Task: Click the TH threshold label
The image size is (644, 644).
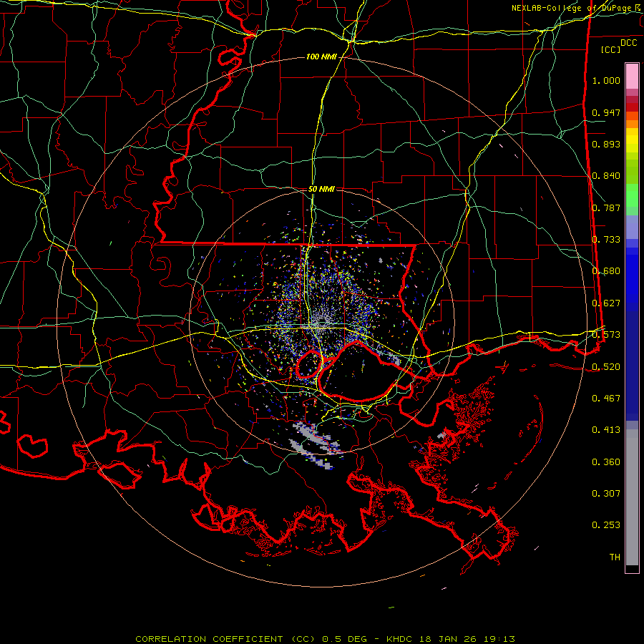Action: [x=615, y=557]
